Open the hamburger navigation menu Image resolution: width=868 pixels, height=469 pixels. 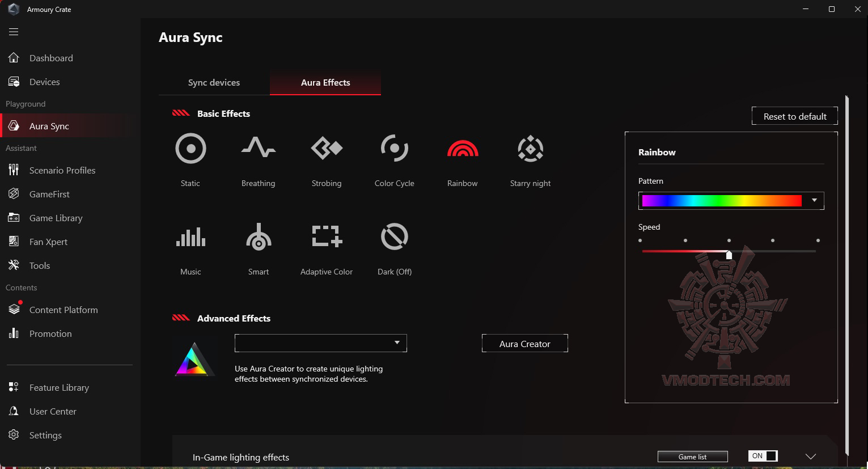(x=14, y=32)
